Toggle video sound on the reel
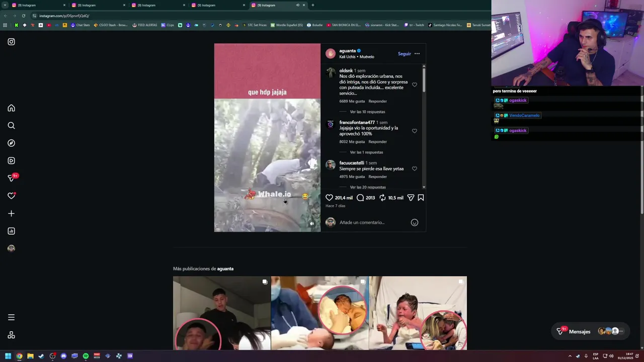 click(312, 224)
